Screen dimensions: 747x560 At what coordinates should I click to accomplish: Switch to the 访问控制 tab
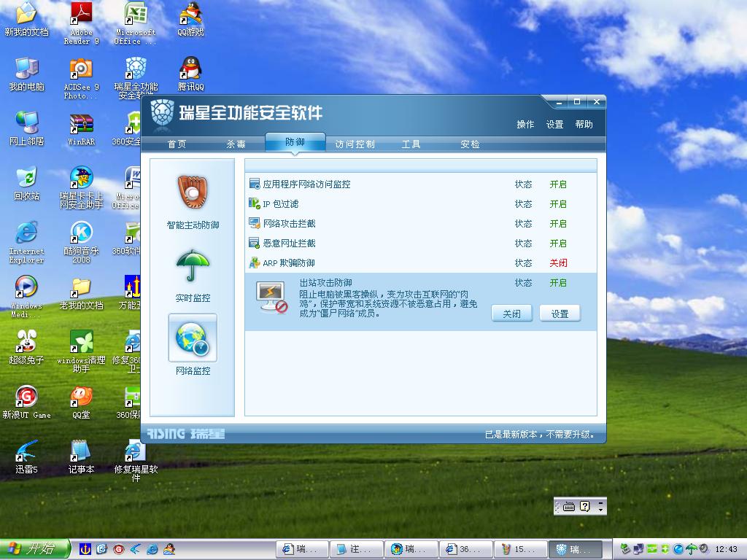(x=355, y=144)
